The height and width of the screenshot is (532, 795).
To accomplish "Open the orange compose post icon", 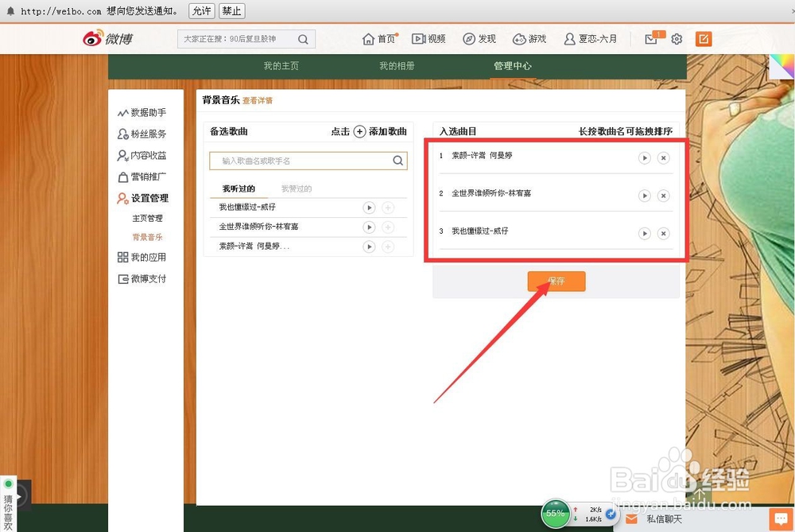I will pyautogui.click(x=703, y=38).
